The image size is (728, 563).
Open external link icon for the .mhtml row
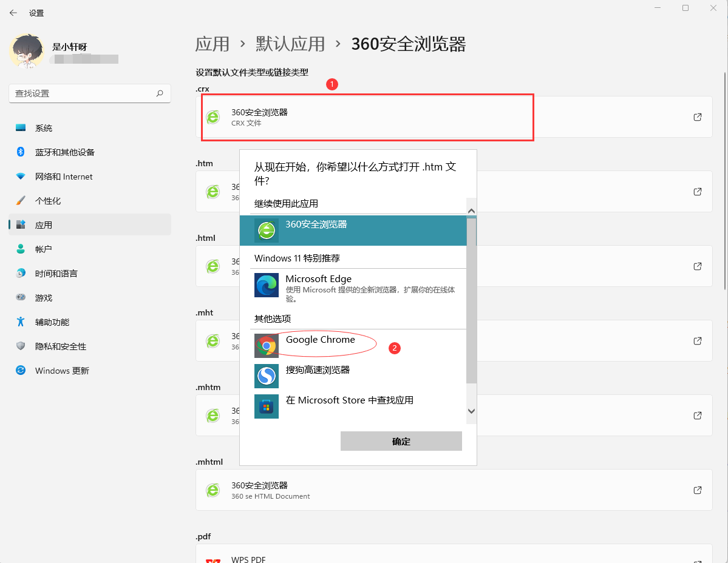click(x=698, y=490)
